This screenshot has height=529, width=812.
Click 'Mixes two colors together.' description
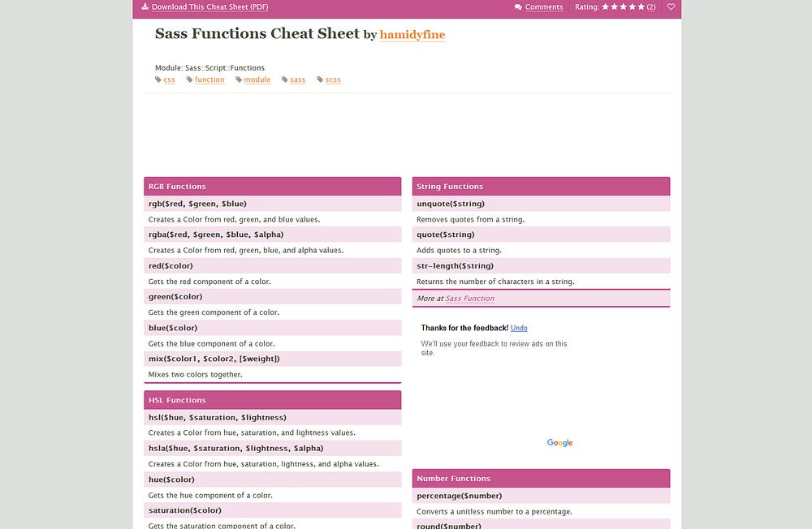(195, 374)
